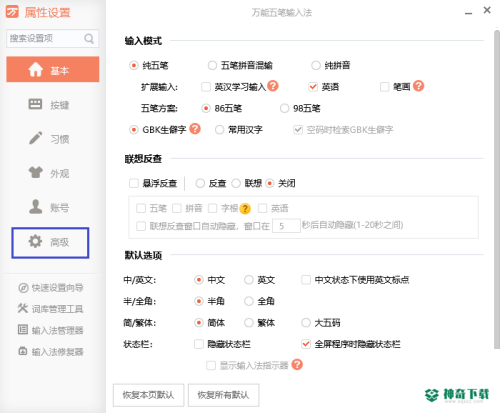This screenshot has width=500, height=413.
Task: Toggle 空码时检索GBK生僻字 checkbox
Action: coord(298,130)
